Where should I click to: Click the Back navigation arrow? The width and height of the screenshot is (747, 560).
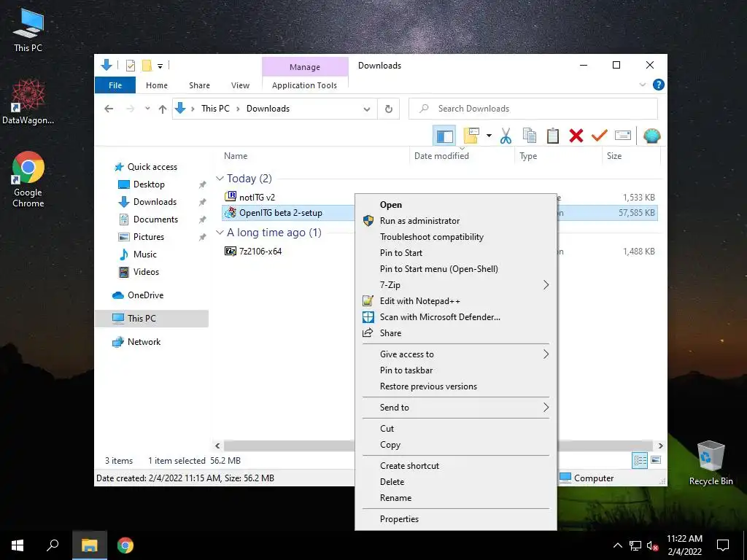coord(109,109)
